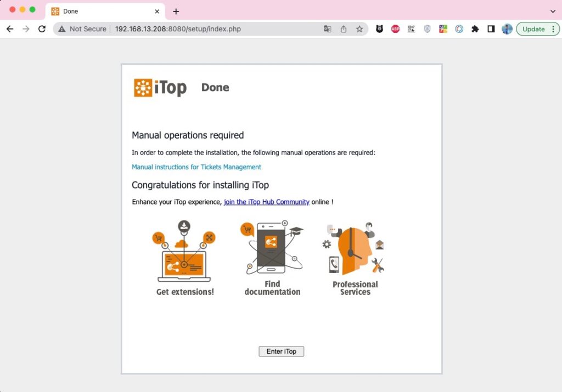This screenshot has width=562, height=392.
Task: Open the QR code extension icon
Action: (411, 29)
